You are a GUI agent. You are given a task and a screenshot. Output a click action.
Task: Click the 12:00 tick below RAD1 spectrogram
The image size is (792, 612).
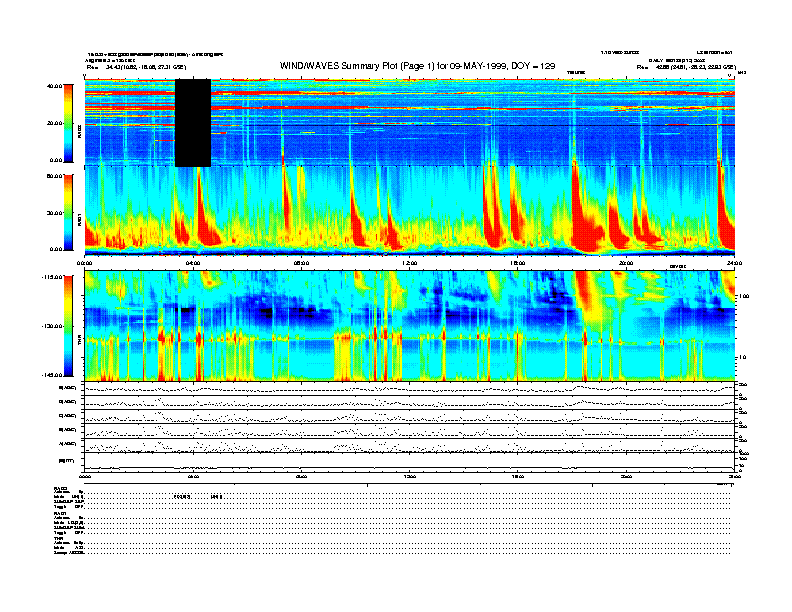click(410, 263)
